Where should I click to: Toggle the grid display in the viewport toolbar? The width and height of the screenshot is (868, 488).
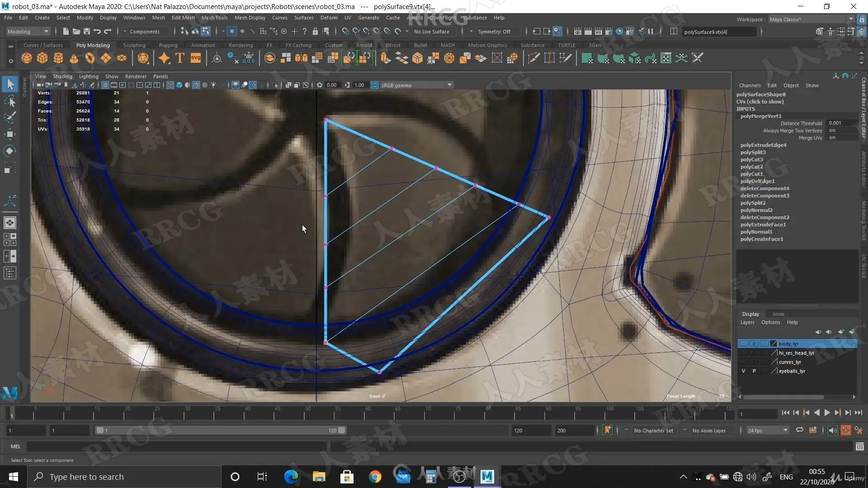105,85
